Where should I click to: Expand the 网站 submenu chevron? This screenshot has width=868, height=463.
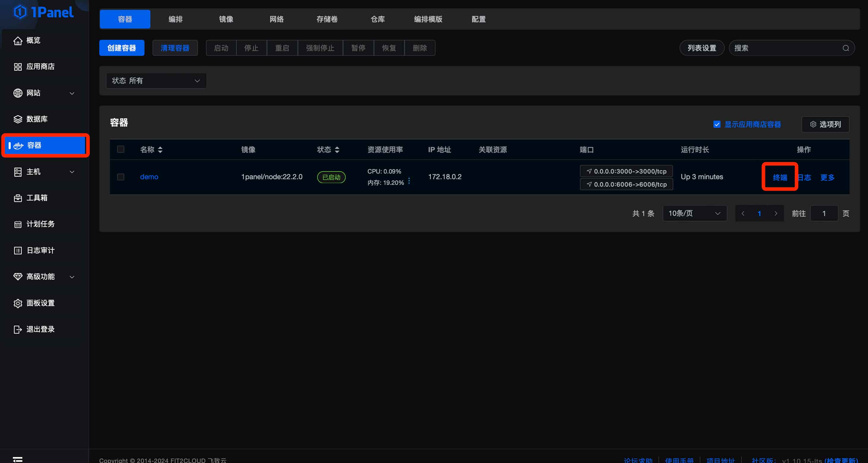click(72, 93)
